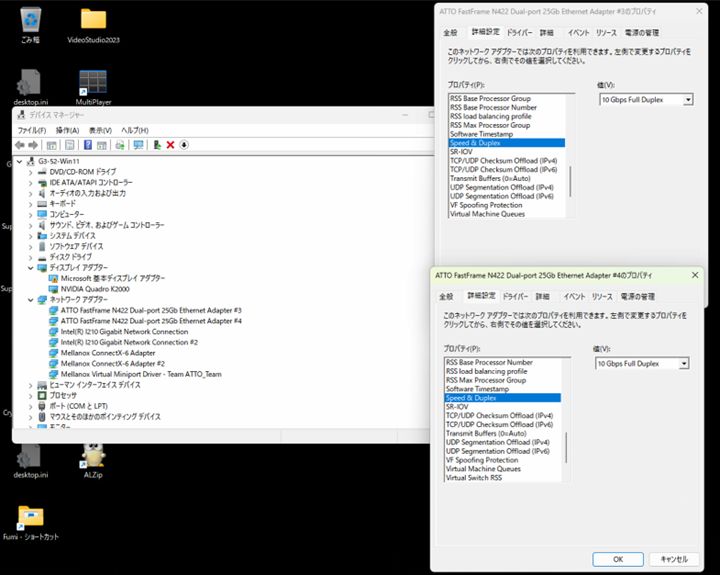This screenshot has width=720, height=575.
Task: Expand the DVD/CD-ROM ドライブ node
Action: click(x=30, y=172)
